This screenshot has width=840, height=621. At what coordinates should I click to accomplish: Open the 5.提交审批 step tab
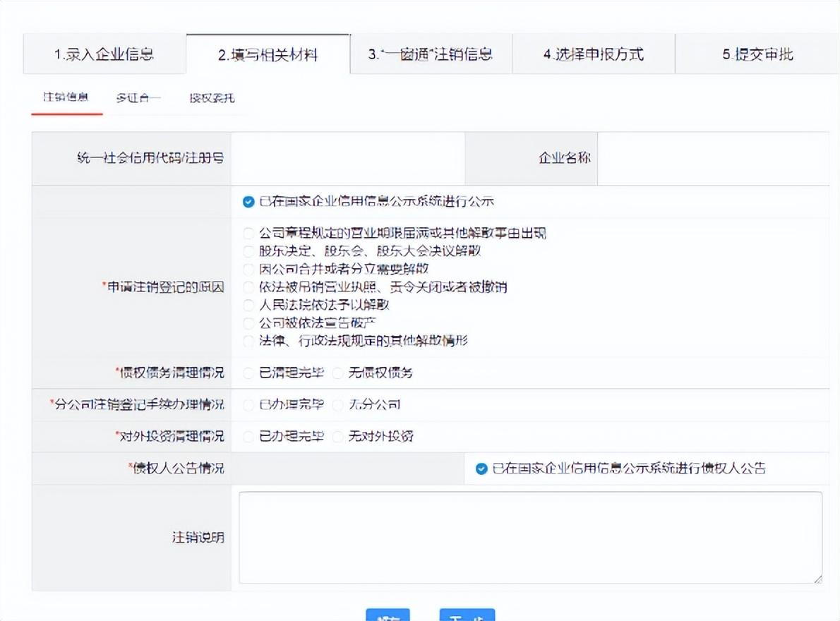click(x=757, y=54)
